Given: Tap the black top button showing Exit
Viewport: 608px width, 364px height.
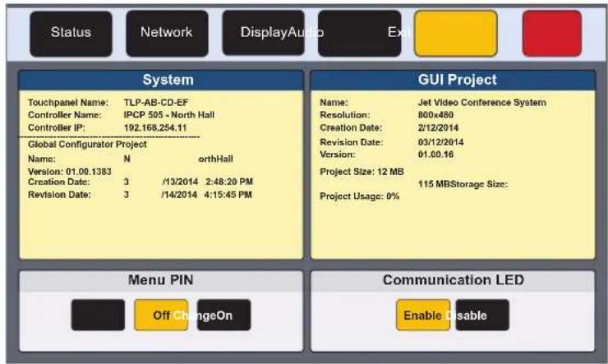Looking at the screenshot, I should click(x=359, y=34).
